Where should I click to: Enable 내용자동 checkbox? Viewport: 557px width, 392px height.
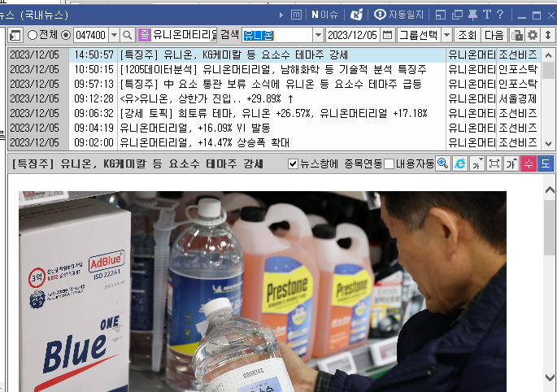pyautogui.click(x=389, y=163)
